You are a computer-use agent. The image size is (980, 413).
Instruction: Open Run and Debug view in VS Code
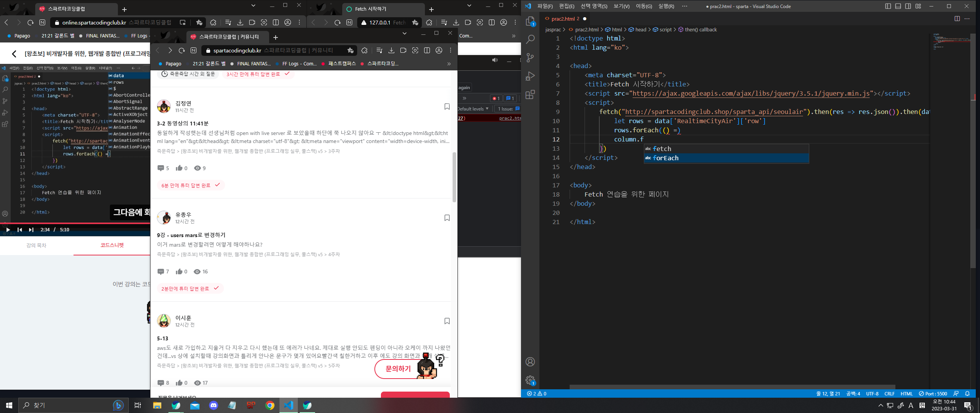point(530,76)
